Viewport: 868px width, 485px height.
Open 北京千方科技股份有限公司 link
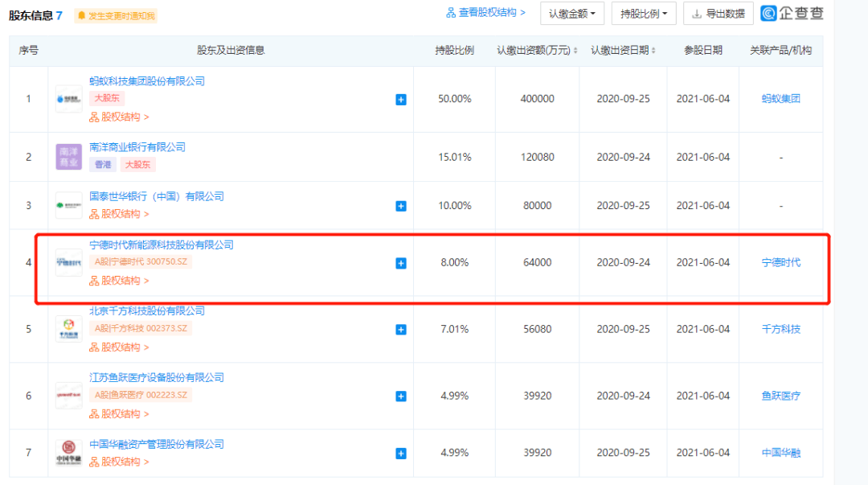click(x=147, y=311)
